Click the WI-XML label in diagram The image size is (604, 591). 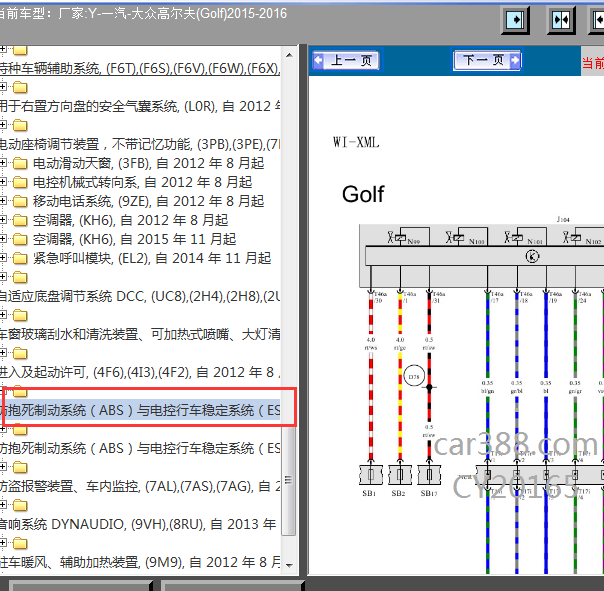(356, 142)
